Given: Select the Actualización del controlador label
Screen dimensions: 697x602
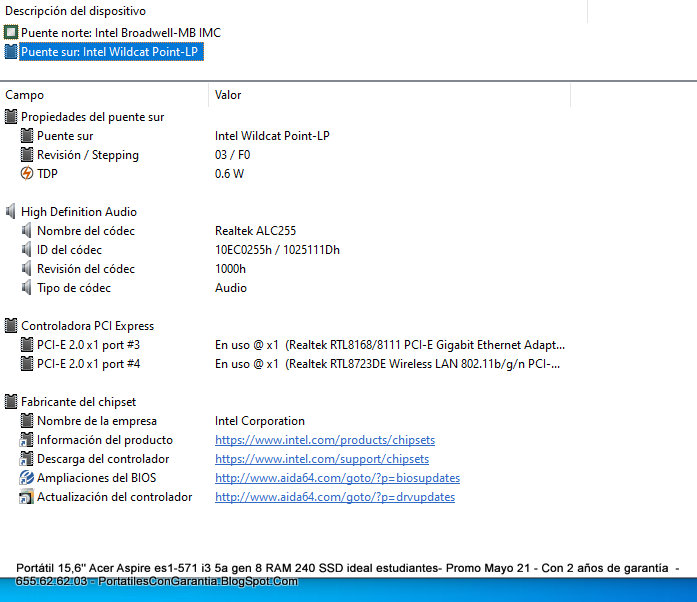Looking at the screenshot, I should [x=114, y=497].
